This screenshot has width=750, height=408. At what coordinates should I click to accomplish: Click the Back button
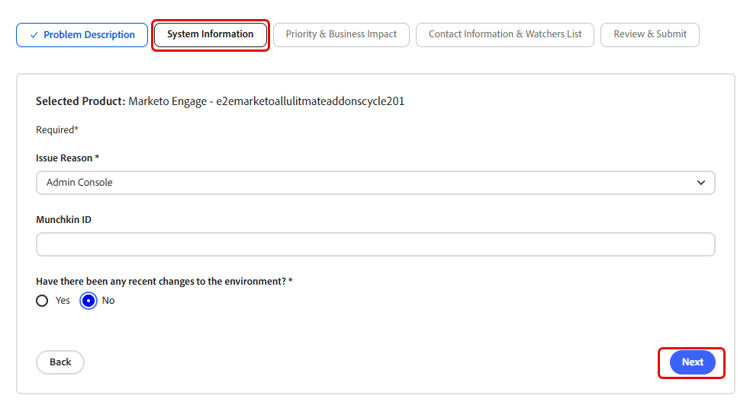[x=60, y=362]
